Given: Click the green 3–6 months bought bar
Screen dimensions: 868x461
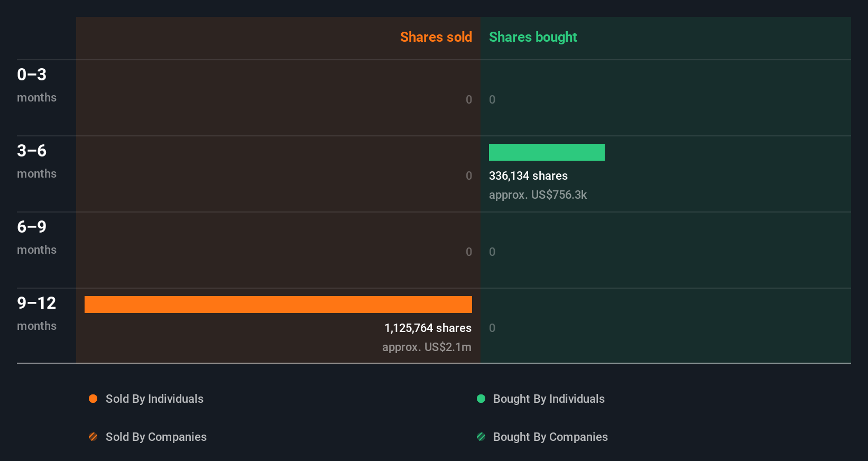Looking at the screenshot, I should (547, 152).
